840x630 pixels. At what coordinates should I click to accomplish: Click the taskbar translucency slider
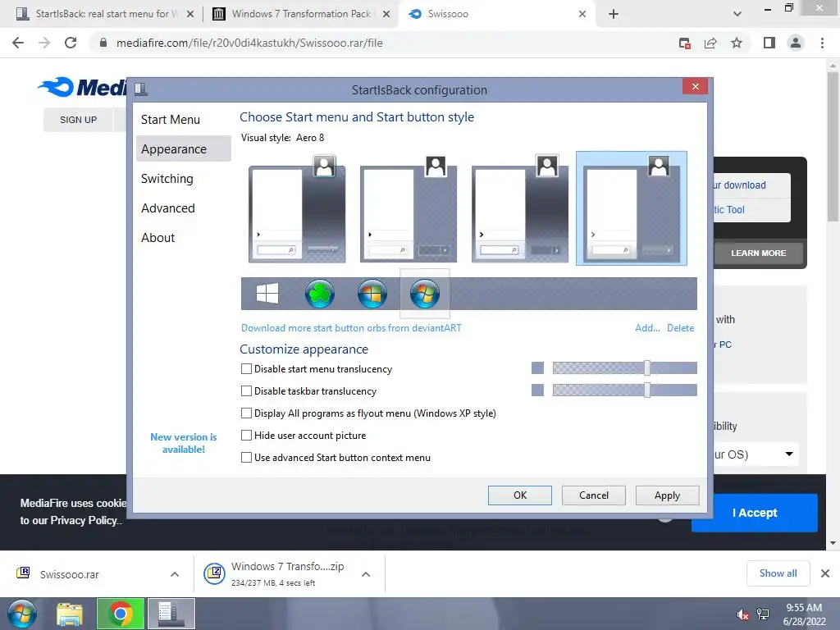(x=624, y=390)
